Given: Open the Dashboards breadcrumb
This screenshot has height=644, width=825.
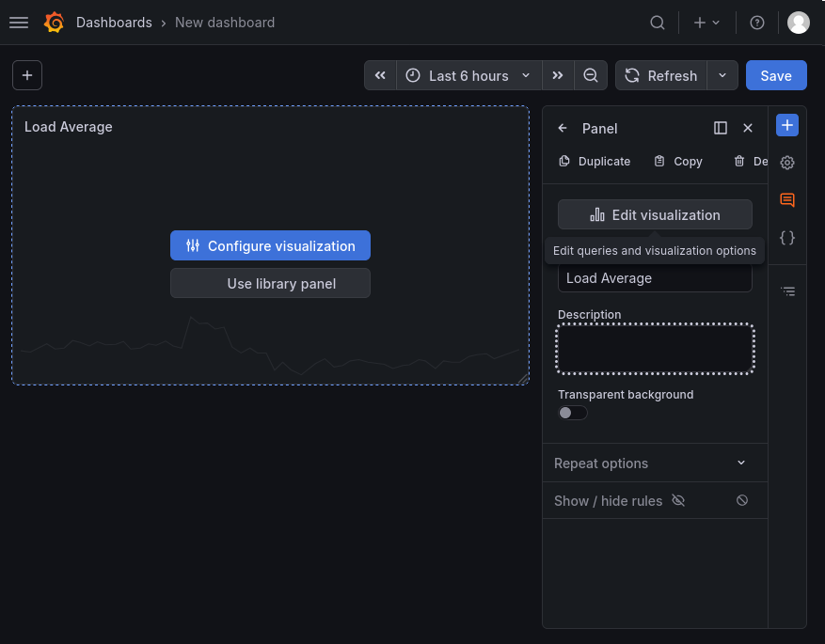Looking at the screenshot, I should coord(114,23).
